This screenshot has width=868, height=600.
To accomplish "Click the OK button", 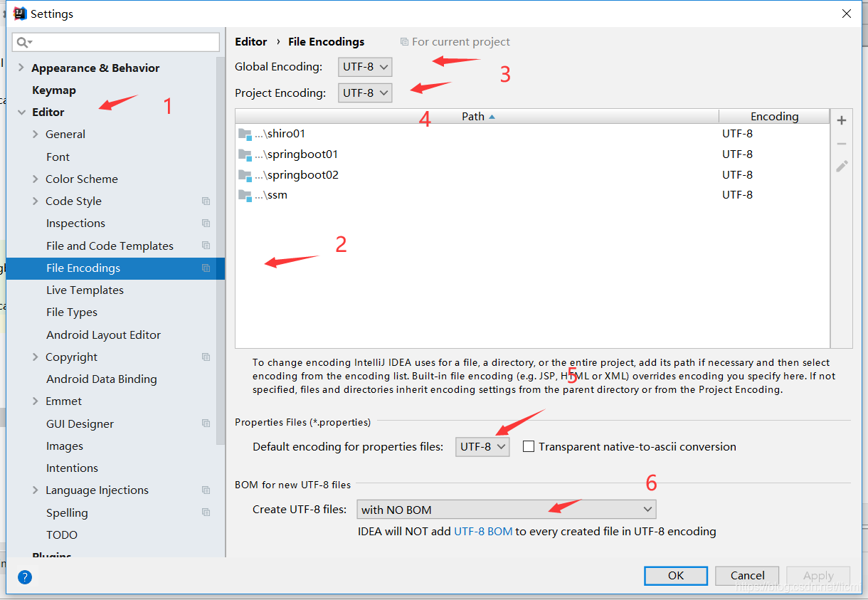I will (676, 576).
